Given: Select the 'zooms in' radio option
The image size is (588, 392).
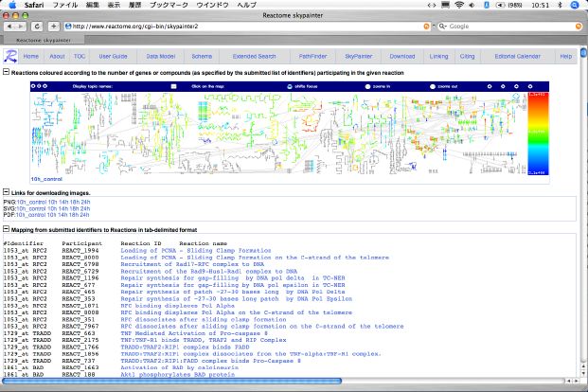Looking at the screenshot, I should 368,86.
